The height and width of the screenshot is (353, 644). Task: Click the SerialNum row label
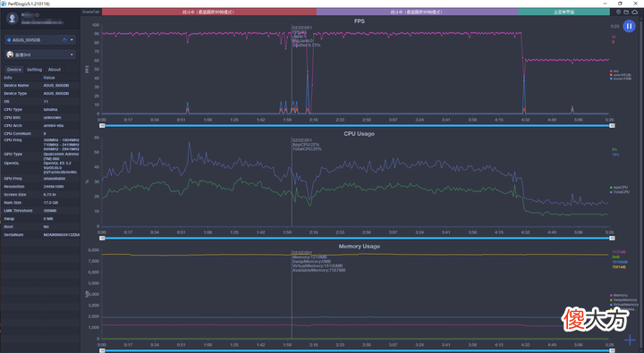pyautogui.click(x=13, y=235)
